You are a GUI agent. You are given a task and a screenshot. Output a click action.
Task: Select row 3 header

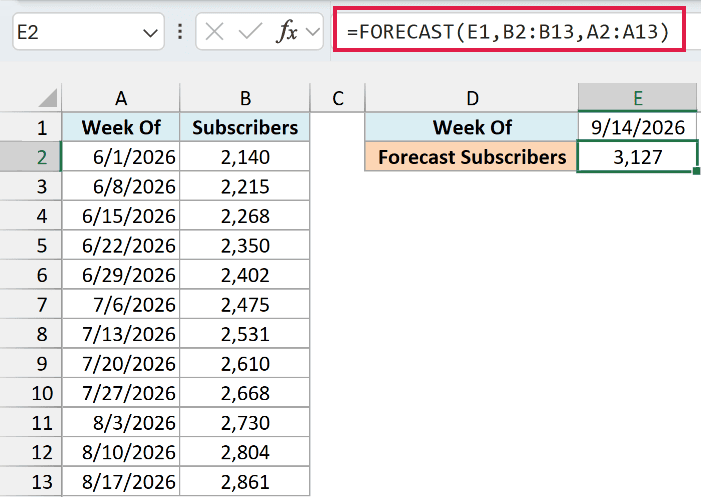(x=30, y=186)
